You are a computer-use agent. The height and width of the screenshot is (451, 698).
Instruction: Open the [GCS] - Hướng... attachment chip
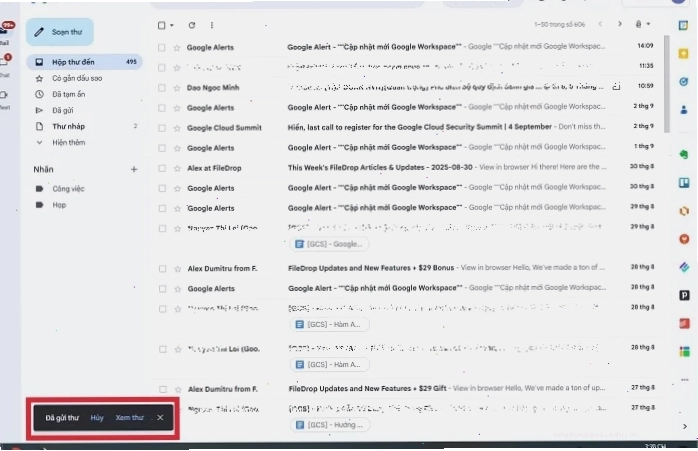[330, 425]
